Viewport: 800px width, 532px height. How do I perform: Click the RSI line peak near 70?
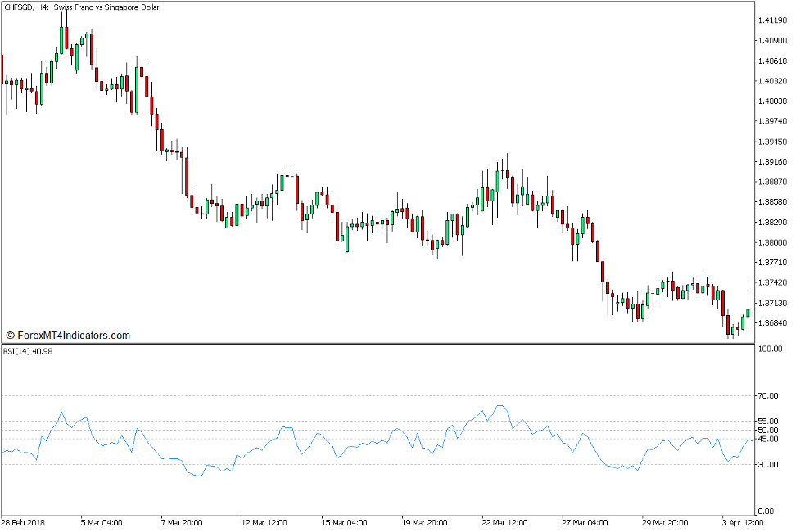[x=499, y=406]
